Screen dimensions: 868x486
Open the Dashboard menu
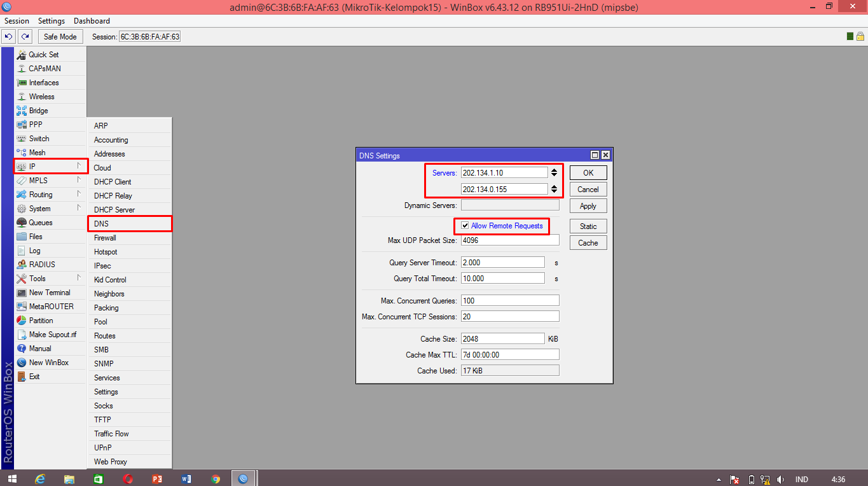point(92,21)
